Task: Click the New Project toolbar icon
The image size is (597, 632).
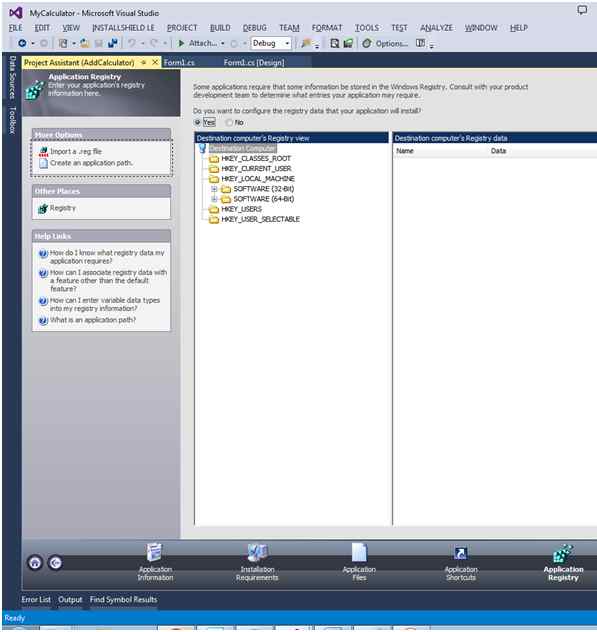Action: [x=63, y=43]
